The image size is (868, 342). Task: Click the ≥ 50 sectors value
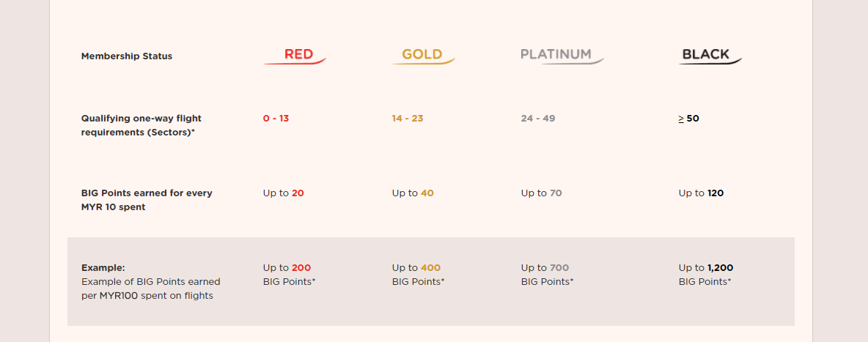click(x=688, y=119)
